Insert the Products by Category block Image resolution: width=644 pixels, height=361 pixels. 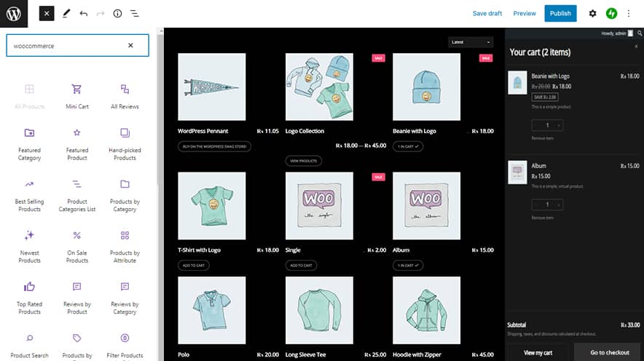pos(125,196)
